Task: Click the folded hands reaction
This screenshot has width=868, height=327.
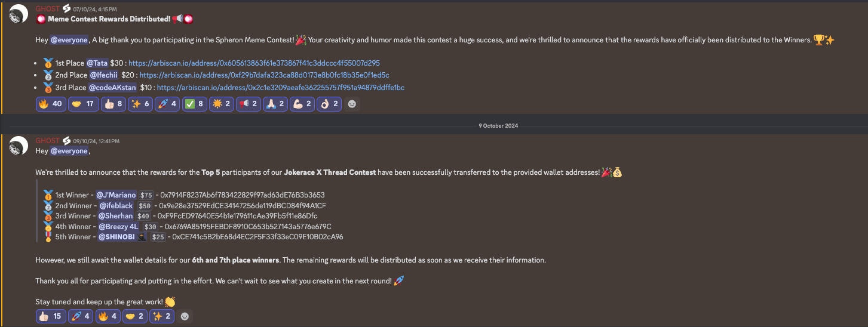Action: tap(275, 104)
